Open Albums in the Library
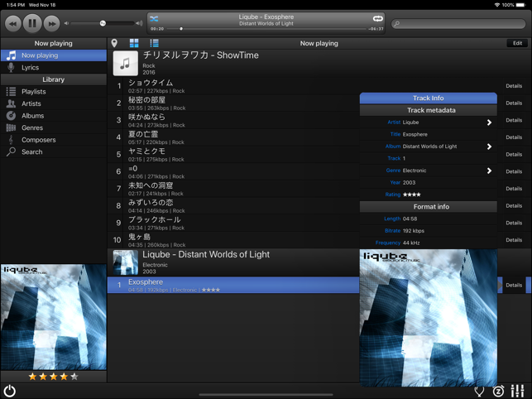The height and width of the screenshot is (399, 532). [x=54, y=115]
